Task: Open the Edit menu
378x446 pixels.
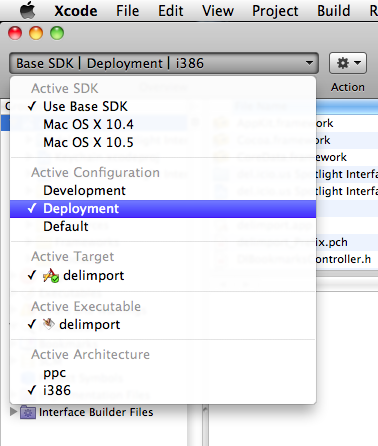Action: (x=170, y=11)
